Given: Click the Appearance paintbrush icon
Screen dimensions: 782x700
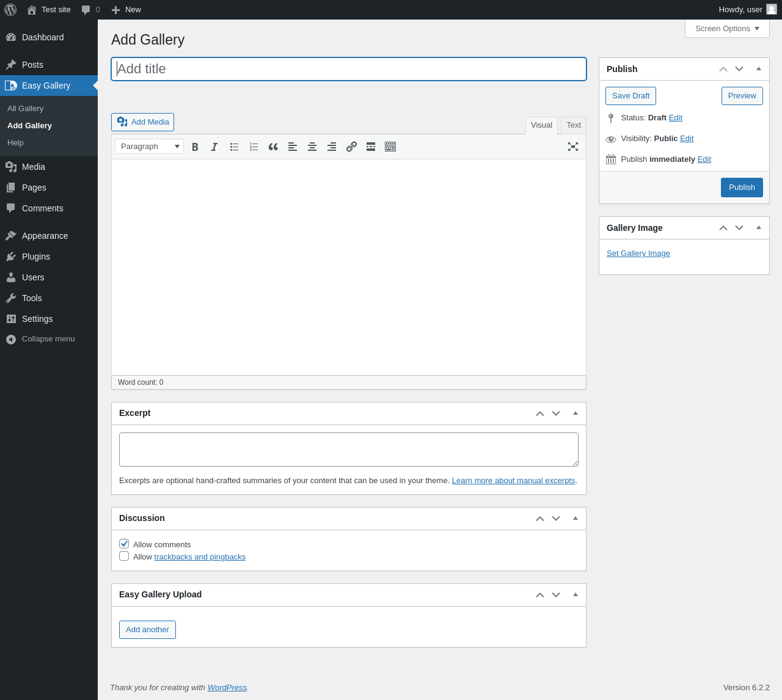Looking at the screenshot, I should 11,236.
